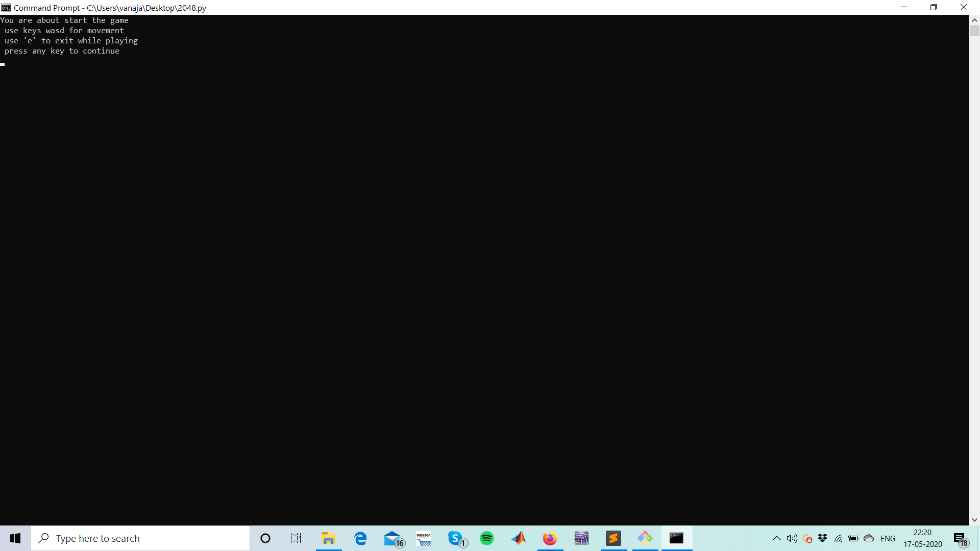
Task: Open the Command Prompt title bar icon menu
Action: tap(6, 8)
